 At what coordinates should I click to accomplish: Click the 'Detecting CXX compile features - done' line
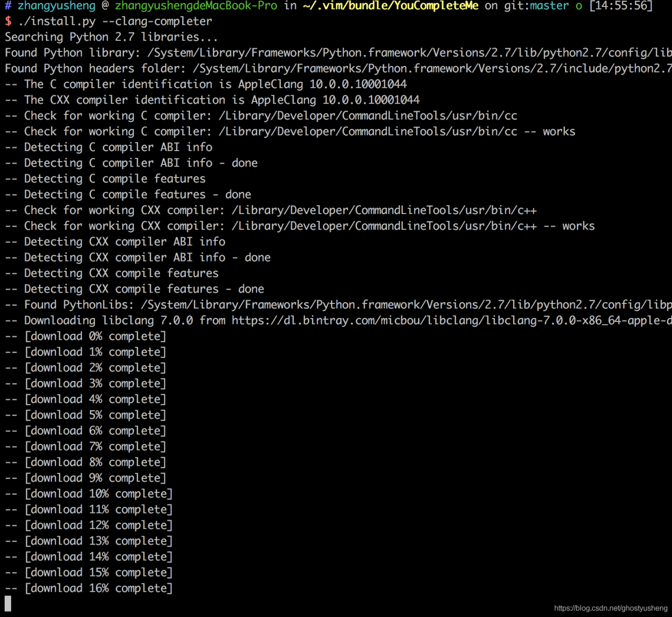[x=134, y=289]
